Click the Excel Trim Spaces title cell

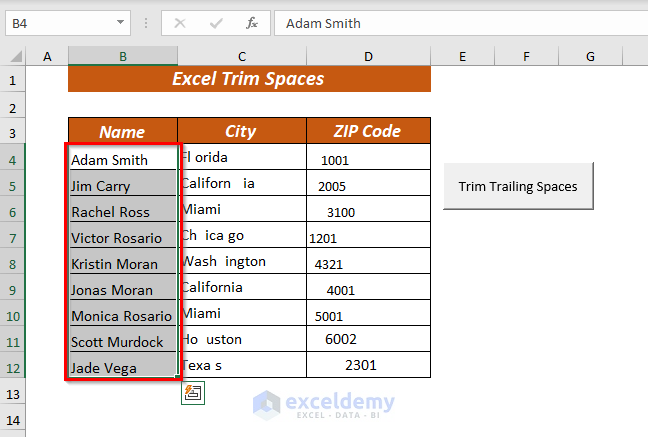[x=249, y=79]
